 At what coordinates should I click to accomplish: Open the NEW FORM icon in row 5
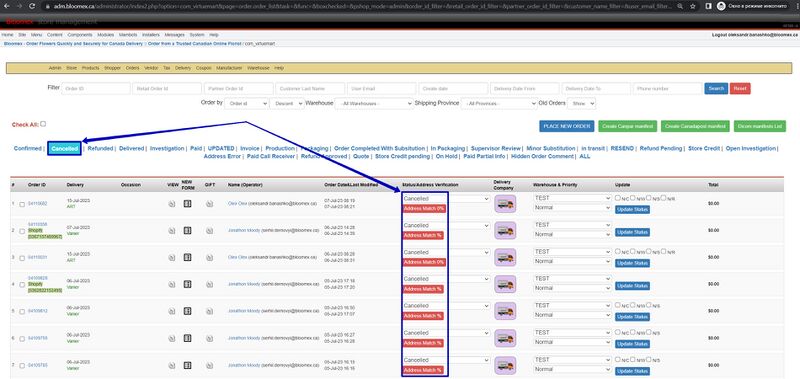click(x=187, y=311)
